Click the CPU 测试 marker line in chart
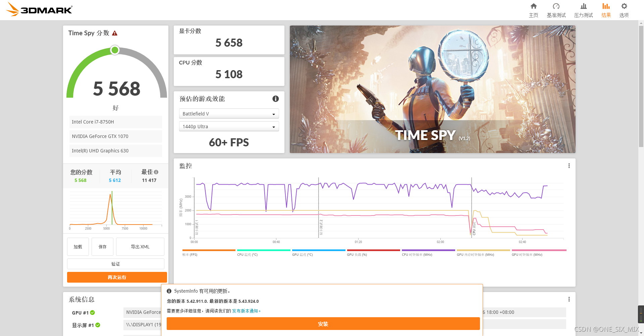 pyautogui.click(x=472, y=207)
